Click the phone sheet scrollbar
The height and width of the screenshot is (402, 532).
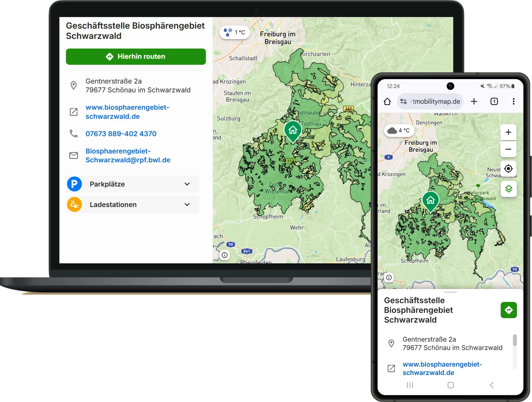(515, 340)
